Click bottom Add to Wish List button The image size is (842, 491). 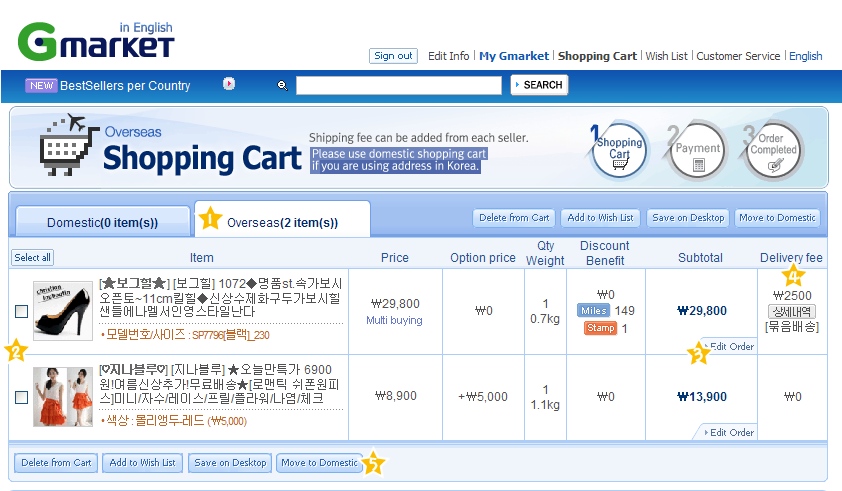[142, 463]
